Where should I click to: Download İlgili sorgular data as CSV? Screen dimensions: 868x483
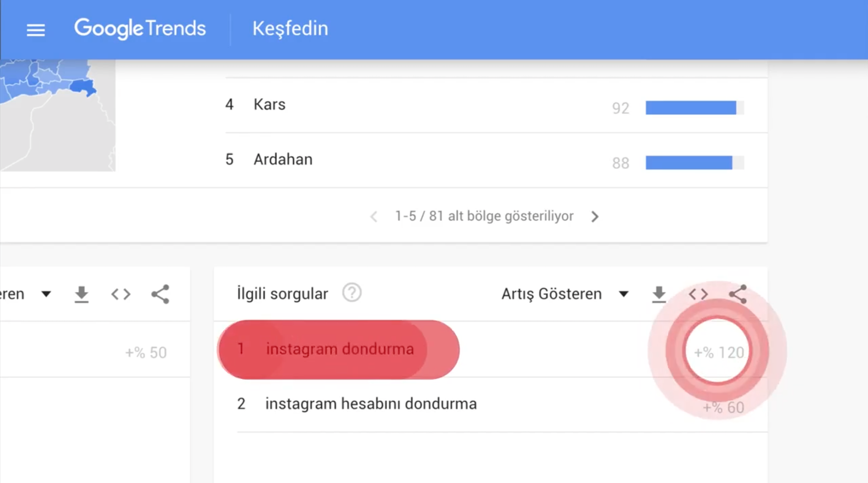click(x=659, y=294)
